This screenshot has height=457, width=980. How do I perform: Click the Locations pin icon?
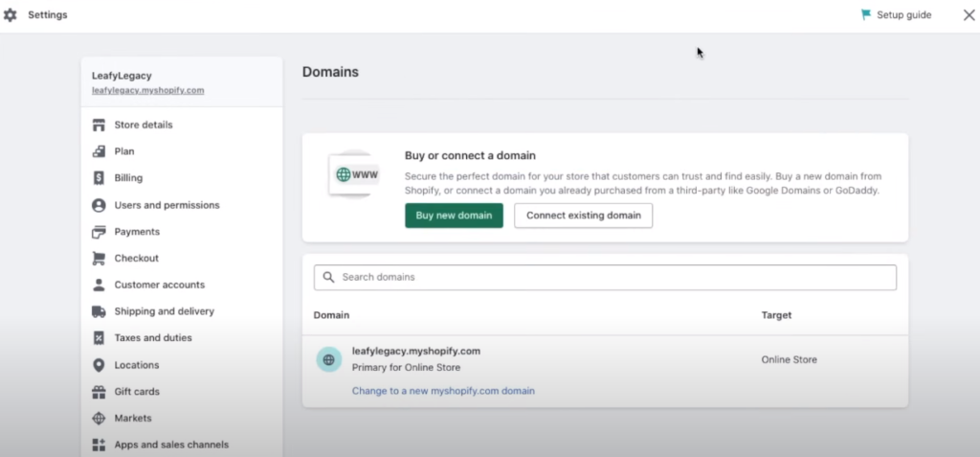tap(99, 365)
